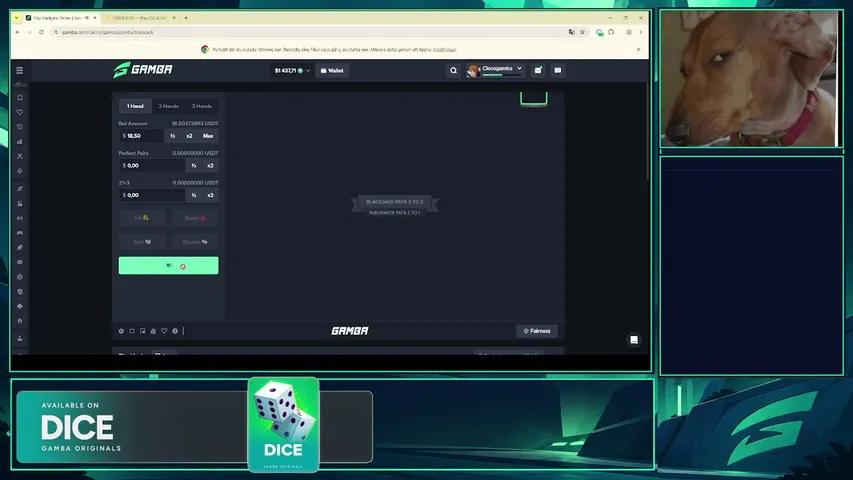
Task: Select the 1 Hand tab
Action: point(135,106)
